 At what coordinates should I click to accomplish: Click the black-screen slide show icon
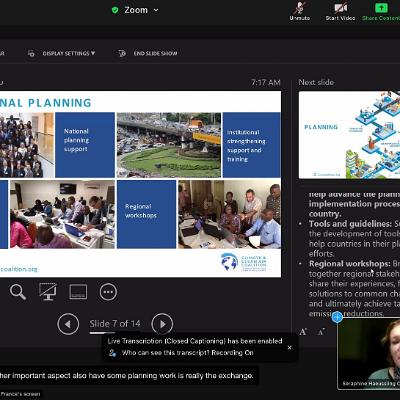(x=48, y=292)
